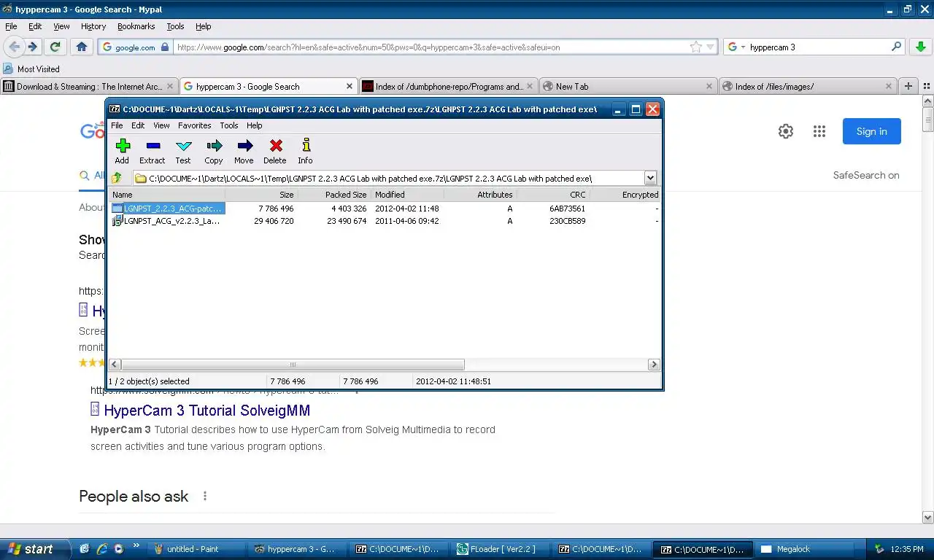Image resolution: width=934 pixels, height=560 pixels.
Task: List all tabs dropdown arrow
Action: (925, 86)
